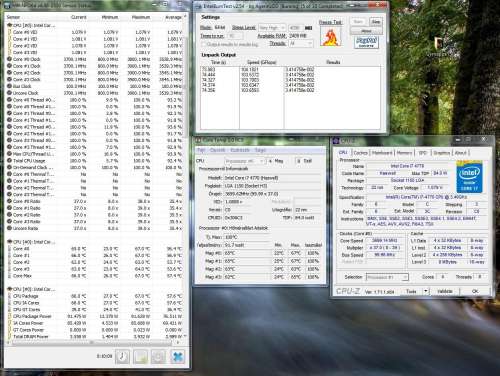Toggle the output results to log checkbox
Screen dimensions: 500x376
(x=203, y=44)
